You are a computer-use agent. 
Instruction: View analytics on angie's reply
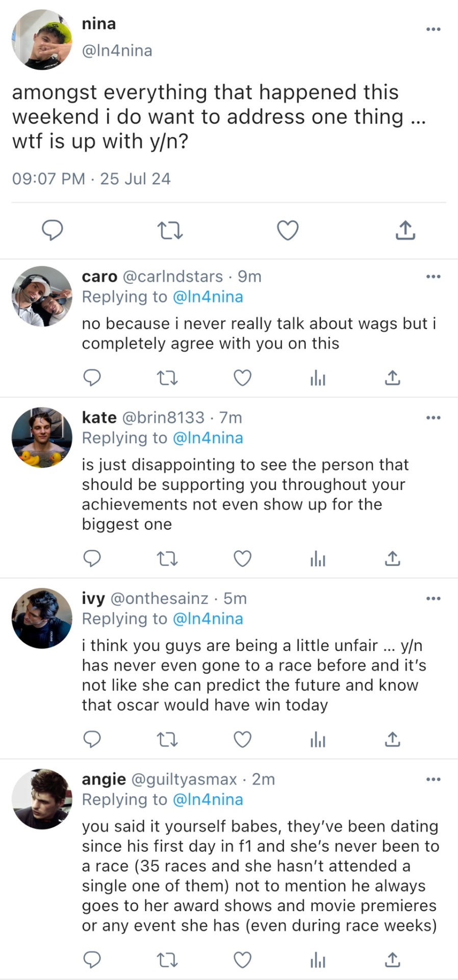coord(317,960)
